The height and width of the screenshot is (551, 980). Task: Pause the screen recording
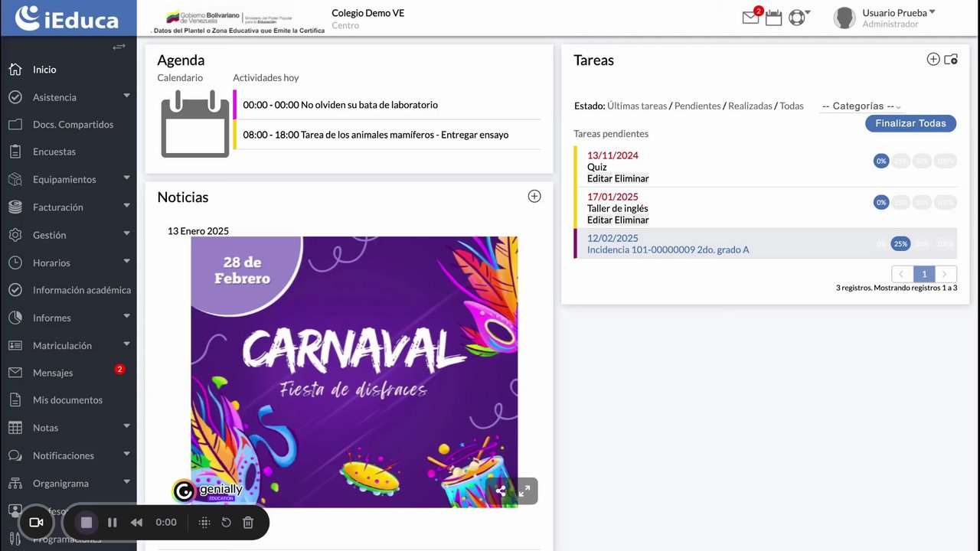point(113,522)
